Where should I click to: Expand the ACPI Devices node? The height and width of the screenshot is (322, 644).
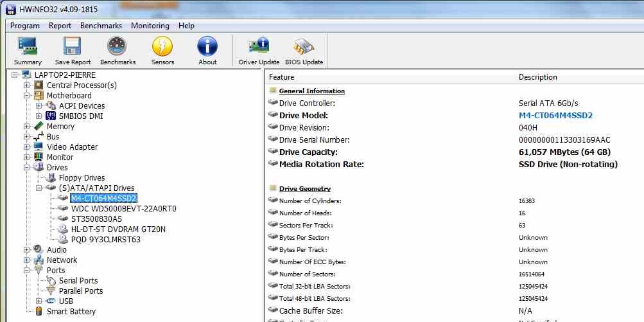(x=39, y=105)
